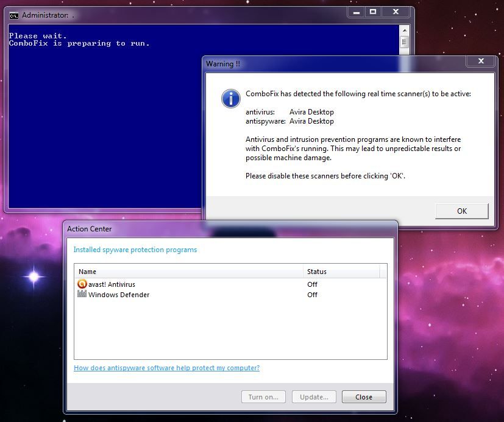This screenshot has height=422, width=504.
Task: Click 'Installed spyware protection programs' heading
Action: point(135,250)
